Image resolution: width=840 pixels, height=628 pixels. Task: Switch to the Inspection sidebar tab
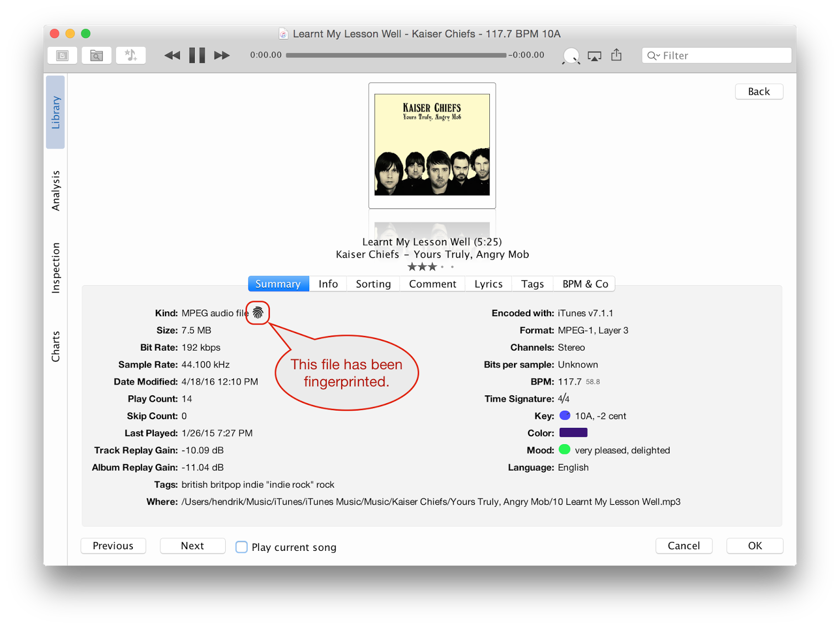point(56,268)
